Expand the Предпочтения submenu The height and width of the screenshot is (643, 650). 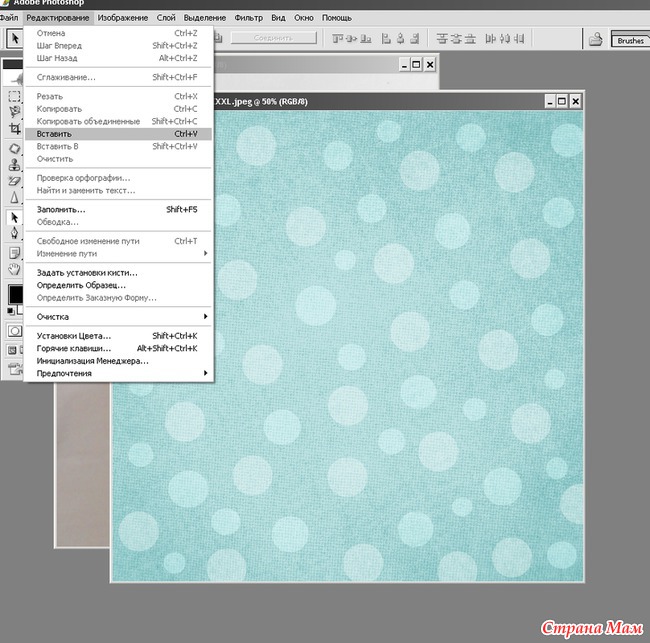point(120,373)
